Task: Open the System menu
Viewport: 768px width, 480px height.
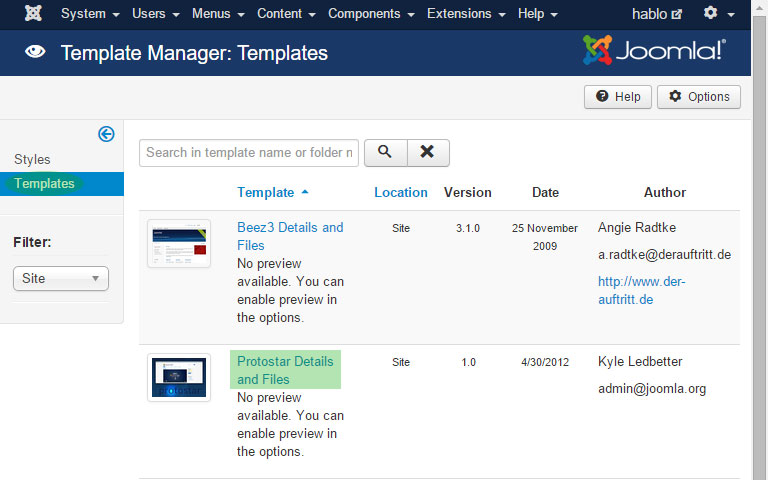Action: 90,14
